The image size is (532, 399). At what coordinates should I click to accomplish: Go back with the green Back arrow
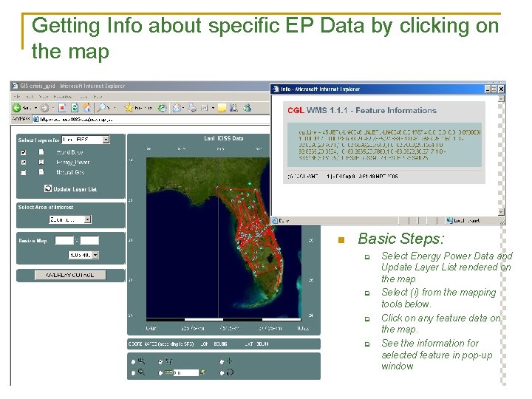pos(16,108)
